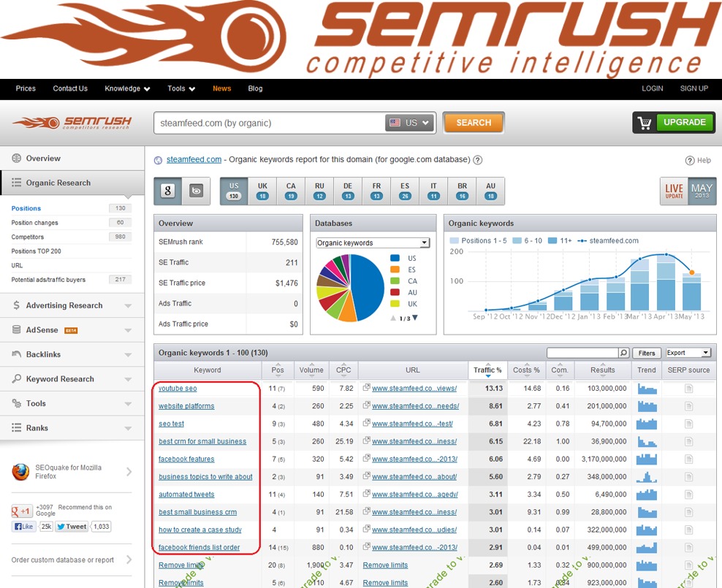
Task: Click the Positions 1 - 5 legend swatch
Action: 454,240
